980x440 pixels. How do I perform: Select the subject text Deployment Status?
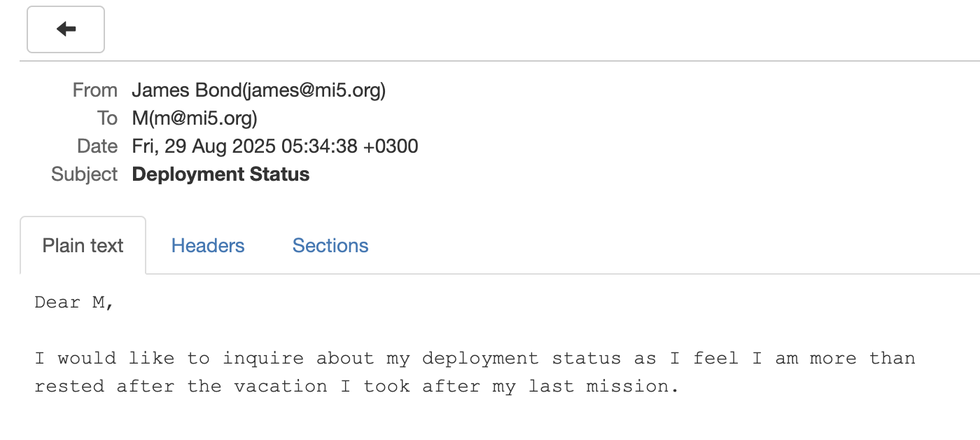[220, 174]
